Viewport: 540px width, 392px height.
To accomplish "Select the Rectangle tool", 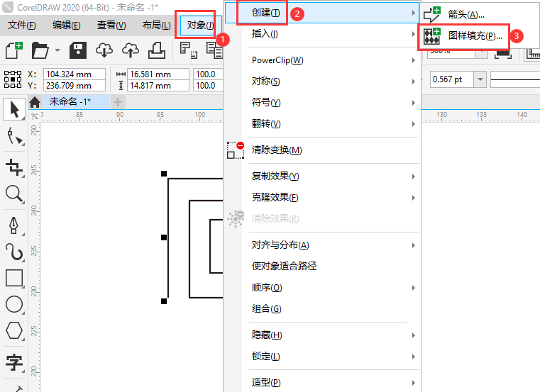I will coord(13,278).
